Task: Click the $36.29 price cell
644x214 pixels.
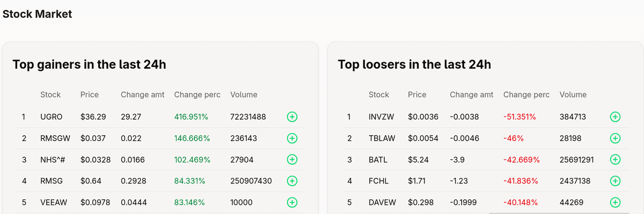Action: coord(93,116)
